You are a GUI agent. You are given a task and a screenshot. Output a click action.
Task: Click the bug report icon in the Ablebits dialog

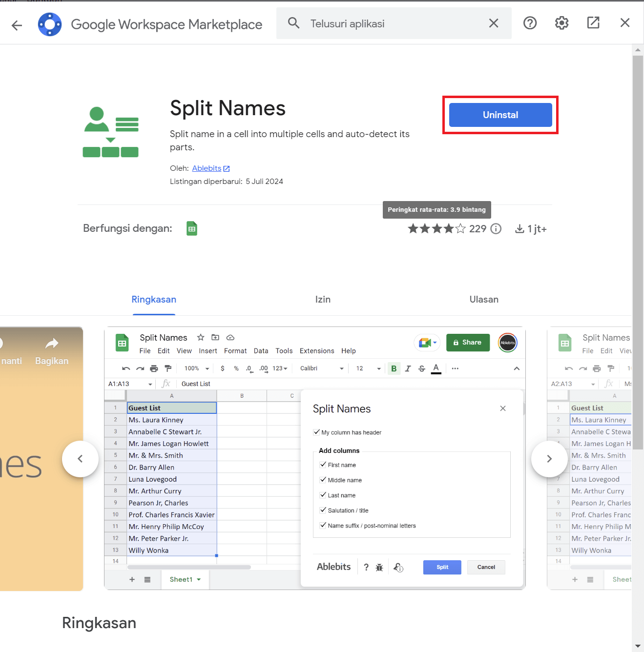click(379, 567)
